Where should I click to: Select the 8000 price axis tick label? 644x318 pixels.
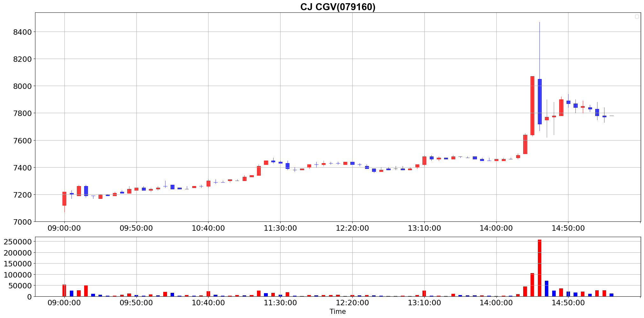[x=22, y=86]
